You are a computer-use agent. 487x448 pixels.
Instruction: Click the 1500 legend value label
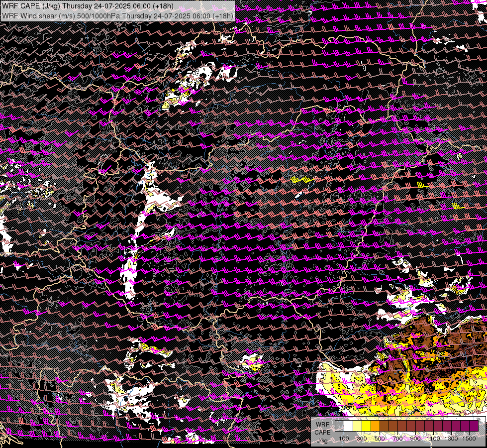(469, 439)
